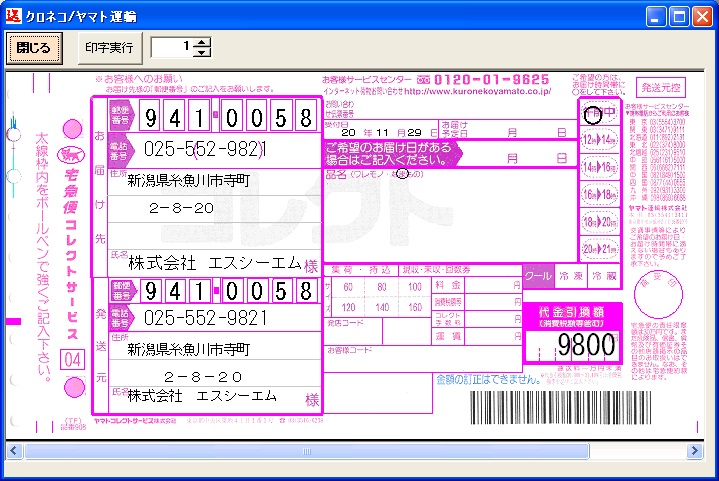This screenshot has height=481, width=719.
Task: Click the 午前中 delivery time option
Action: pyautogui.click(x=600, y=113)
